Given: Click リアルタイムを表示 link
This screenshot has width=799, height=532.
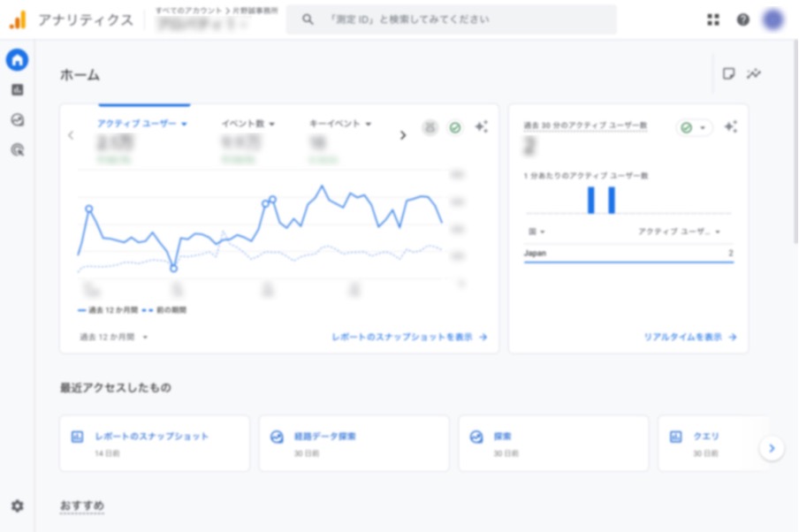Looking at the screenshot, I should (690, 337).
